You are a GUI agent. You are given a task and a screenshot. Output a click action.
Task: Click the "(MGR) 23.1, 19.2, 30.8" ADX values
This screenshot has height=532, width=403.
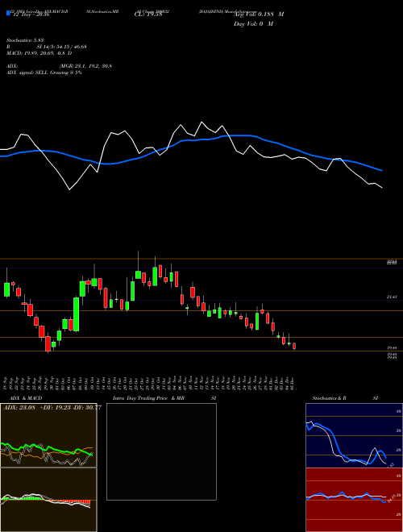(x=85, y=66)
